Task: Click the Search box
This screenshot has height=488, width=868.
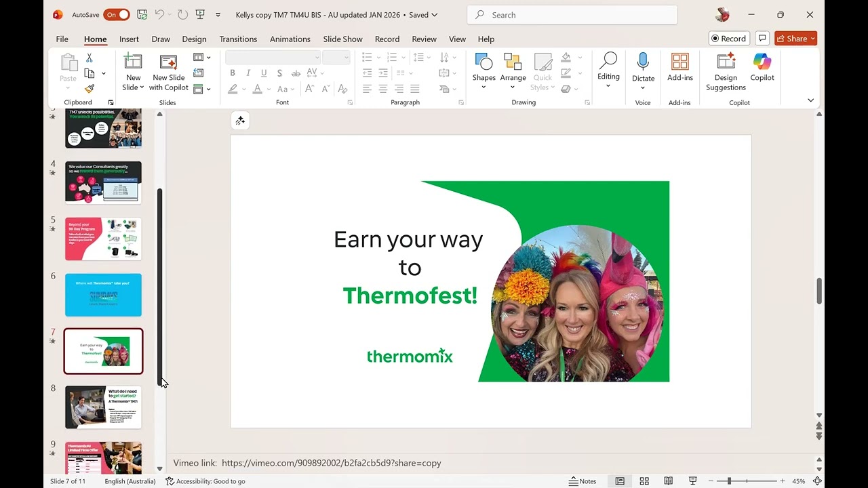Action: click(572, 14)
